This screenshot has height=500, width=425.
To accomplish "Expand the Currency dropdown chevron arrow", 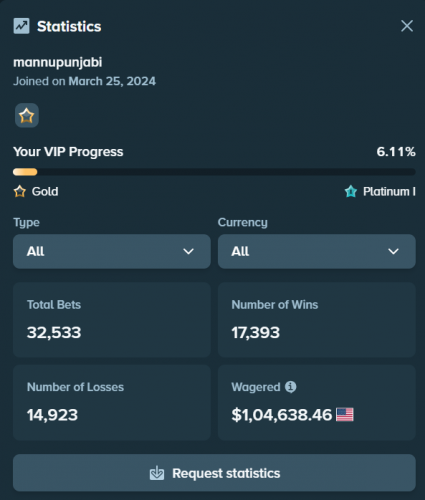I will tap(393, 251).
